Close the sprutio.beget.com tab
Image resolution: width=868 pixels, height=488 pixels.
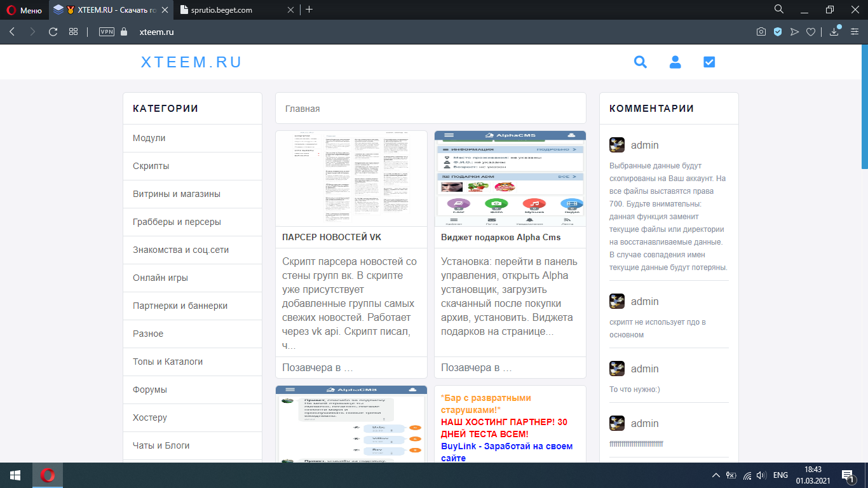click(x=291, y=10)
